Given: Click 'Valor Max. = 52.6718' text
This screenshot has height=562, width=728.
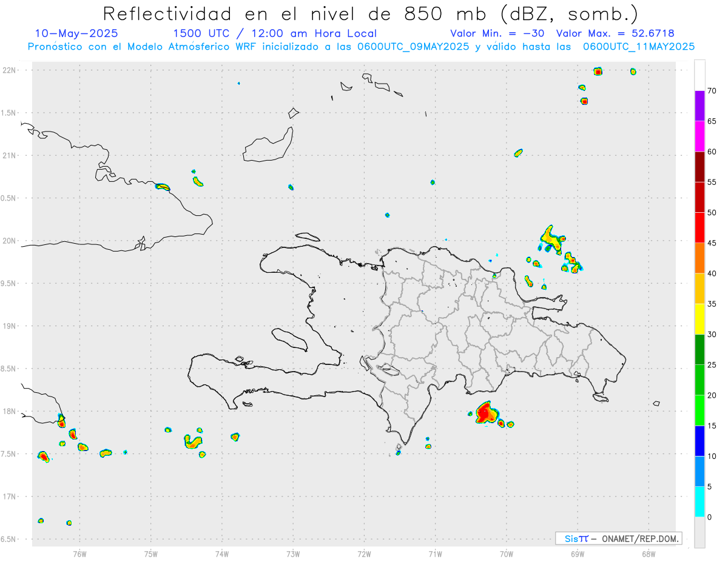Looking at the screenshot, I should point(615,33).
